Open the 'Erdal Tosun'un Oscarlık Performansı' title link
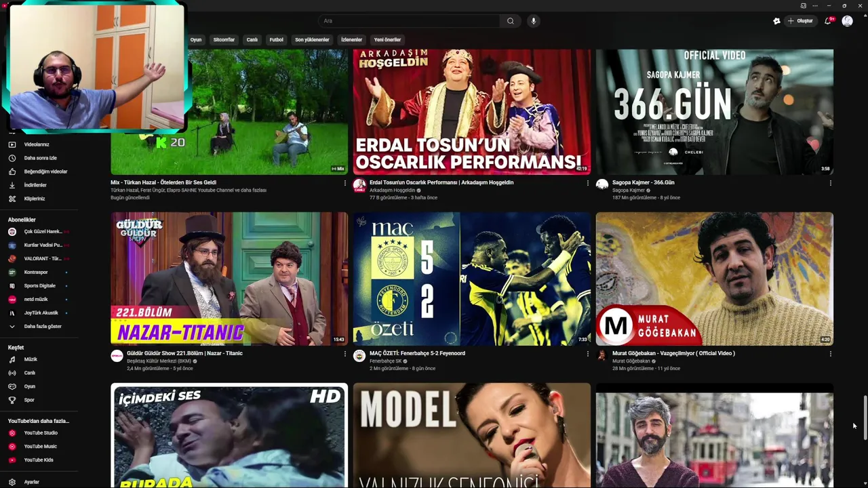This screenshot has height=488, width=868. click(441, 182)
